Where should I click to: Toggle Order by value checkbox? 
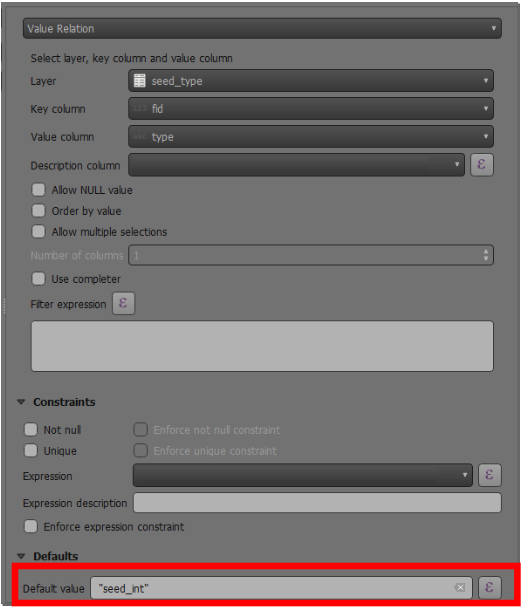pyautogui.click(x=38, y=211)
